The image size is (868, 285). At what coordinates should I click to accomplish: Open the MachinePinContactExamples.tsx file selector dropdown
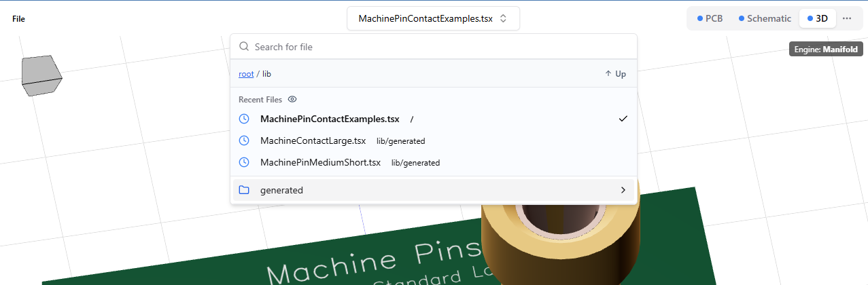[x=433, y=18]
